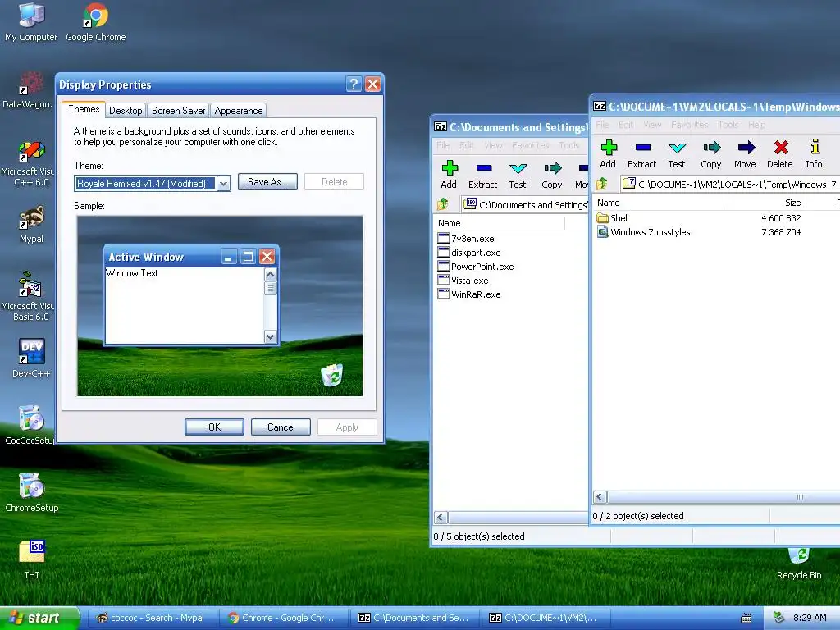Select Shell folder in Temp window
Image resolution: width=840 pixels, height=630 pixels.
pyautogui.click(x=613, y=218)
